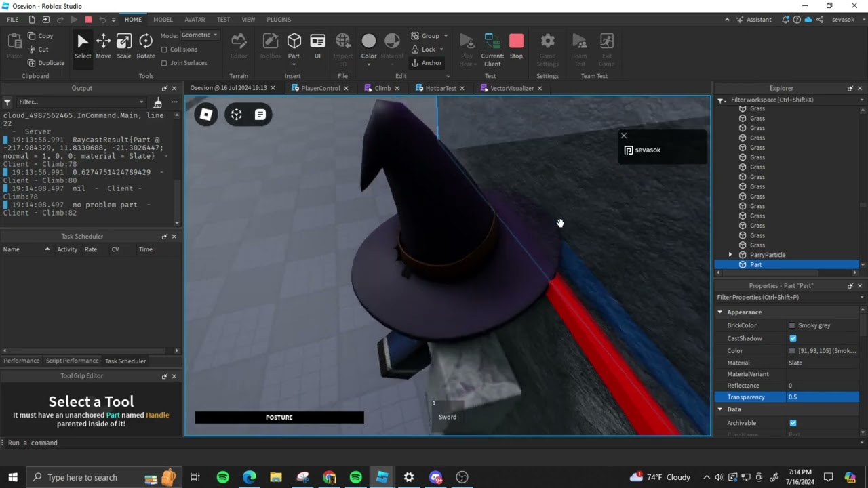Open the Climb script tab
The height and width of the screenshot is (488, 868).
(x=382, y=88)
